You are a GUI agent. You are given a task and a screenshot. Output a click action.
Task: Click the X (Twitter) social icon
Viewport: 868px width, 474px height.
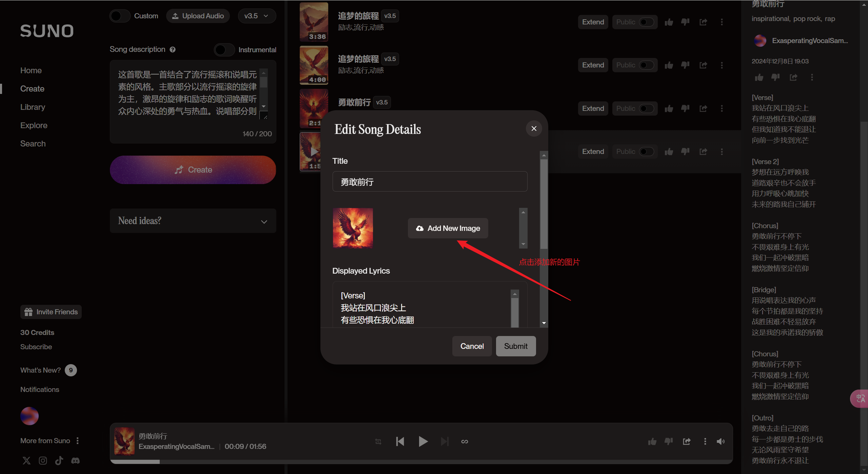click(x=26, y=460)
